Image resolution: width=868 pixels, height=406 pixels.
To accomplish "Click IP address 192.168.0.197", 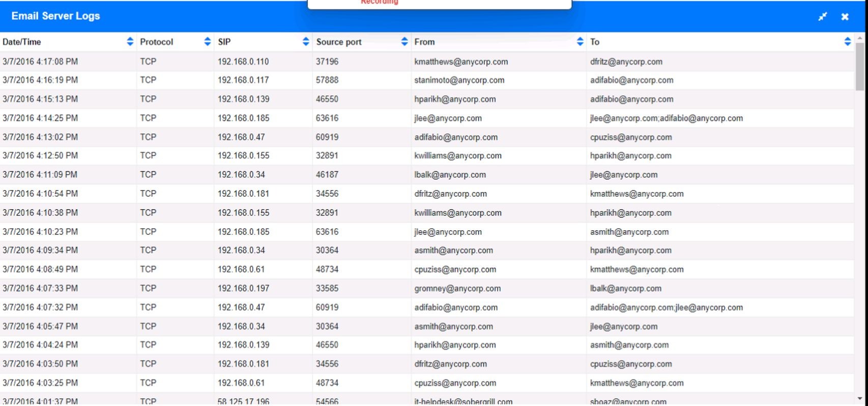I will pyautogui.click(x=243, y=288).
